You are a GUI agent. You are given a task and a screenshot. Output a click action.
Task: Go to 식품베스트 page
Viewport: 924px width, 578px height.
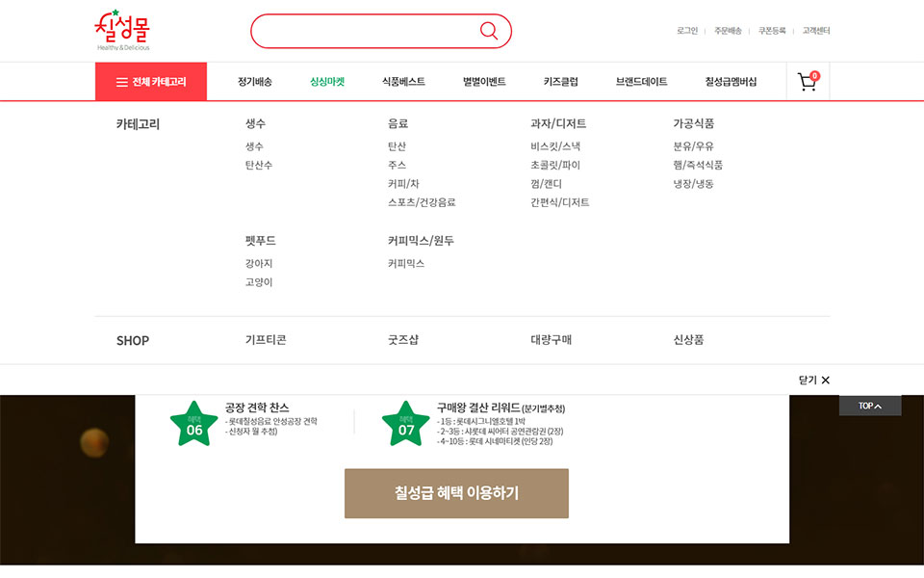[403, 82]
